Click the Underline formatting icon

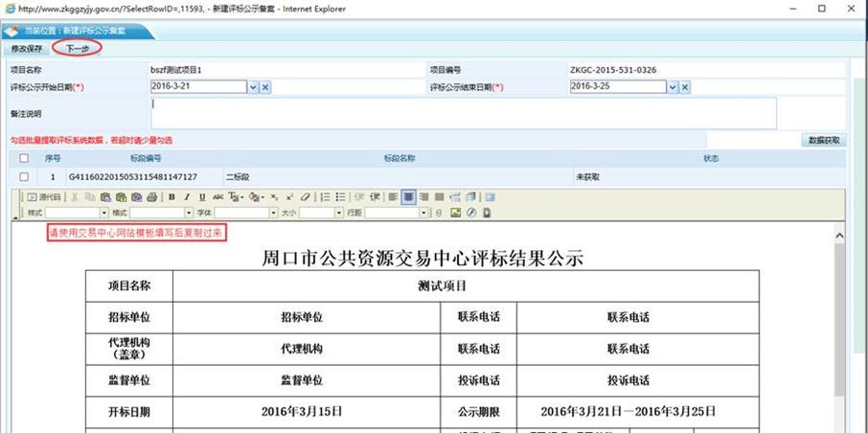[x=202, y=197]
